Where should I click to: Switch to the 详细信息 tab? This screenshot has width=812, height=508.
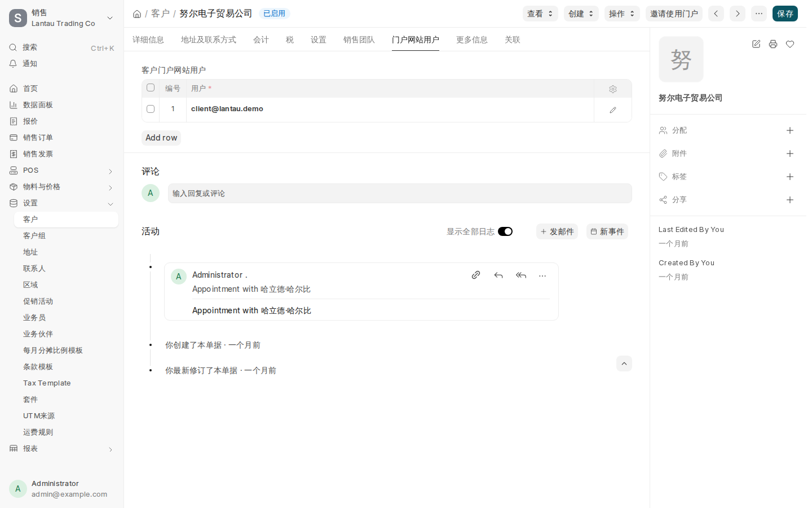click(148, 40)
